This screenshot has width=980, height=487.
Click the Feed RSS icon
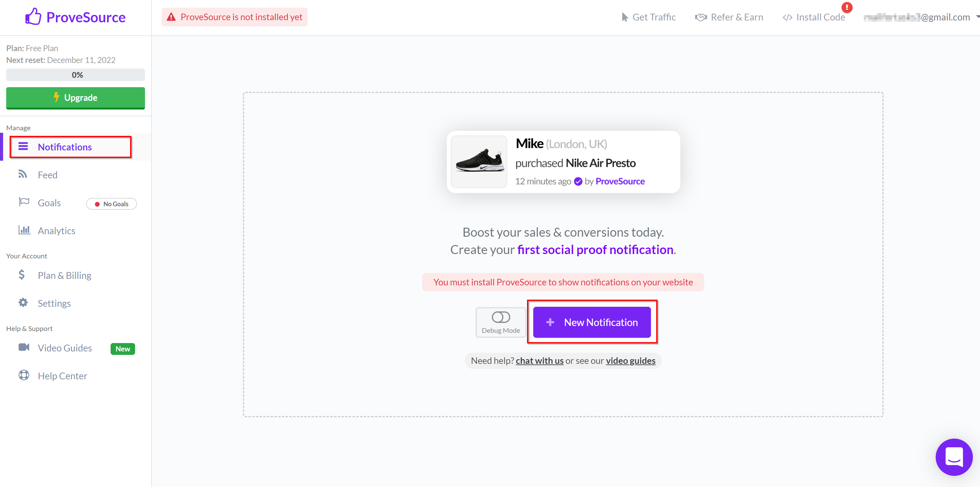[23, 174]
